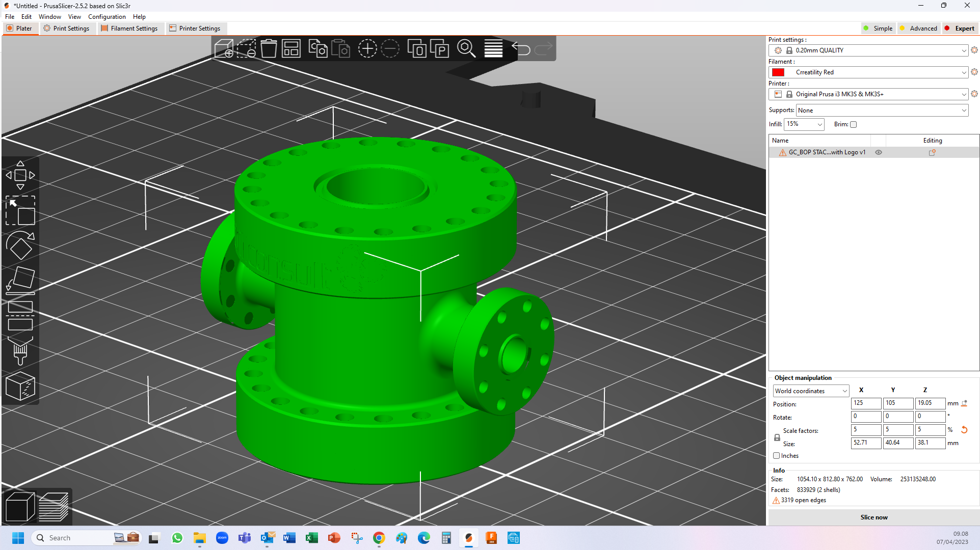Image resolution: width=980 pixels, height=550 pixels.
Task: Switch to Advanced mode
Action: click(918, 28)
